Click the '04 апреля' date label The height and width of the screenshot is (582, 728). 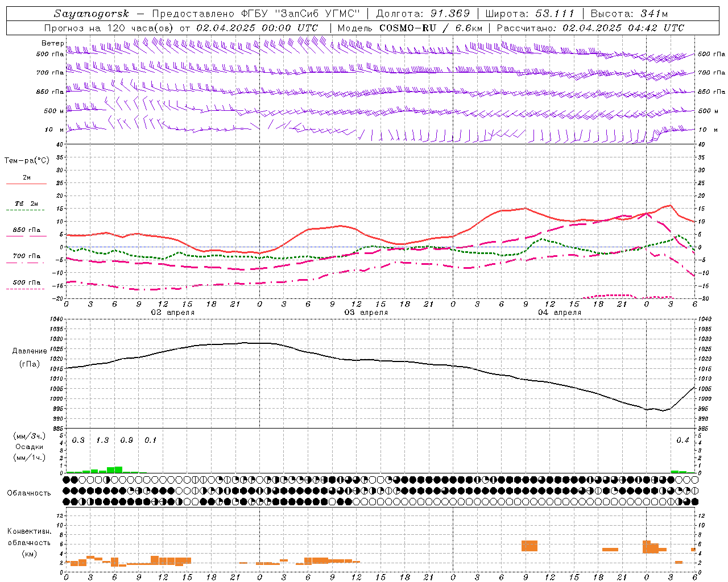pos(559,313)
